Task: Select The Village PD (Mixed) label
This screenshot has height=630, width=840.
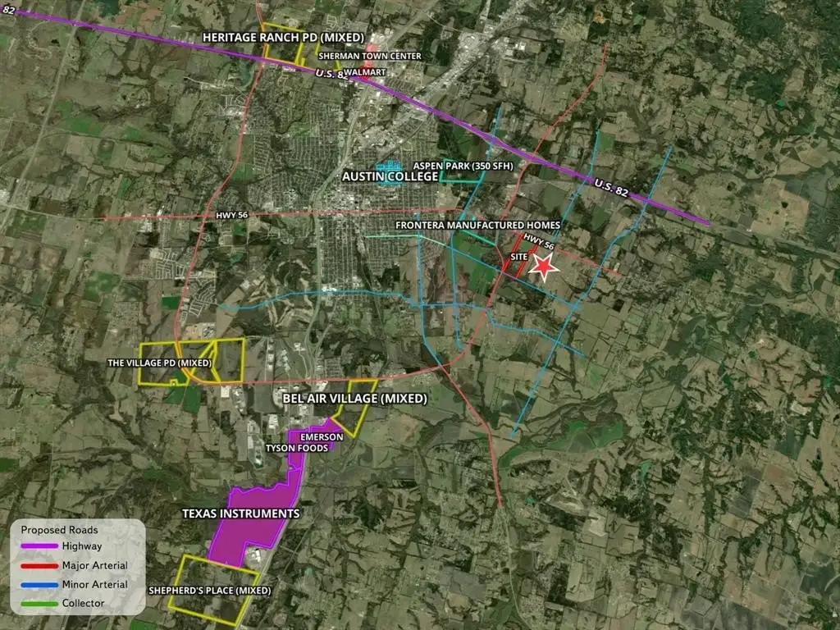Action: pyautogui.click(x=160, y=363)
